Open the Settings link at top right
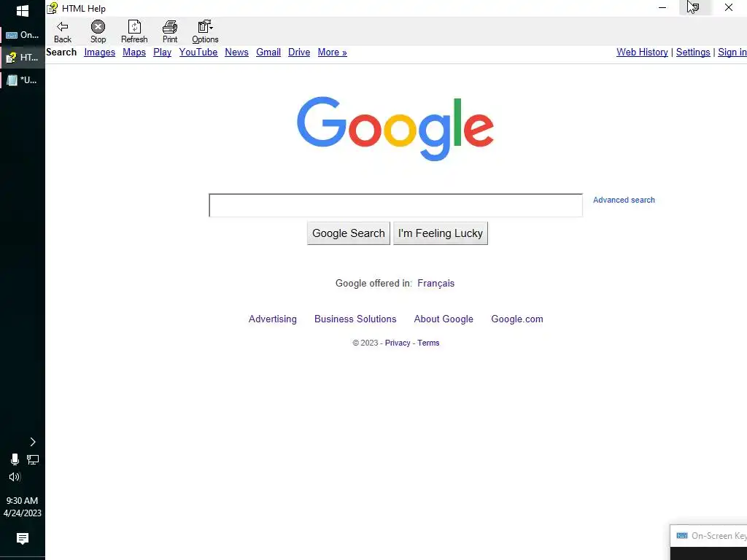 693,52
